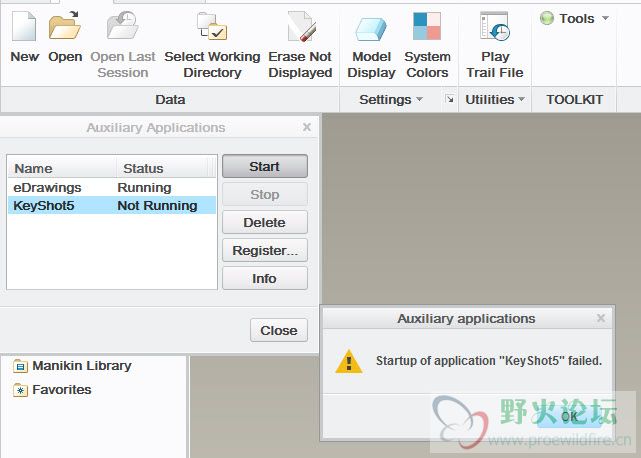This screenshot has width=641, height=458.
Task: Close the Auxiliary Applications panel with X
Action: 307,127
